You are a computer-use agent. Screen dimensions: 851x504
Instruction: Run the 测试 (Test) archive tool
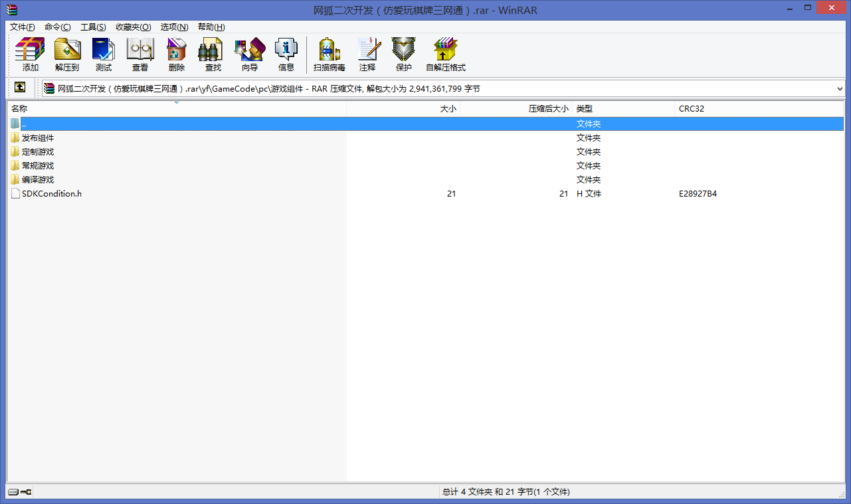[104, 54]
